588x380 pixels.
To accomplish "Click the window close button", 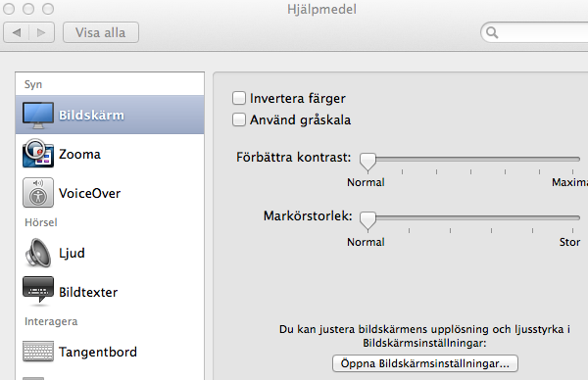I will [9, 9].
